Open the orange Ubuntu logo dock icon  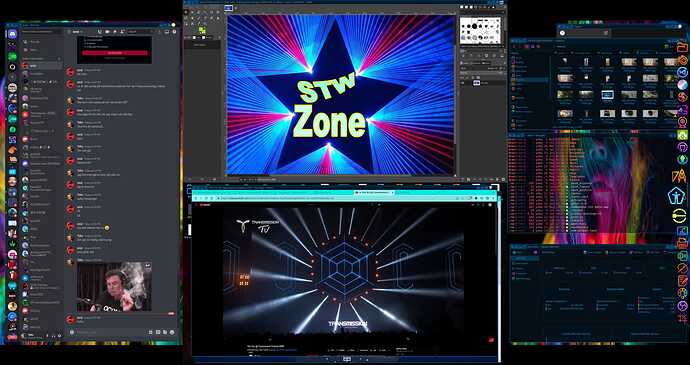pyautogui.click(x=683, y=60)
